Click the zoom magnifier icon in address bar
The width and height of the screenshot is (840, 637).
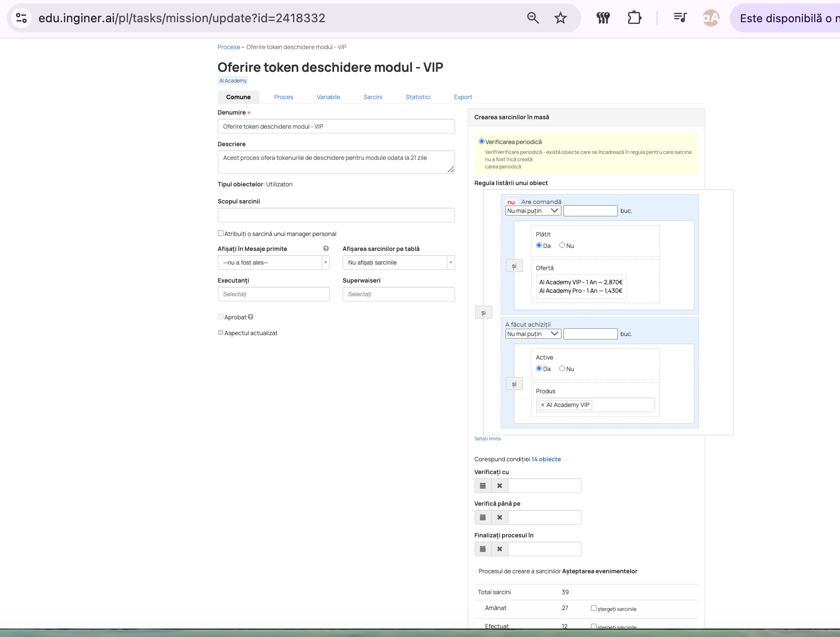point(533,18)
